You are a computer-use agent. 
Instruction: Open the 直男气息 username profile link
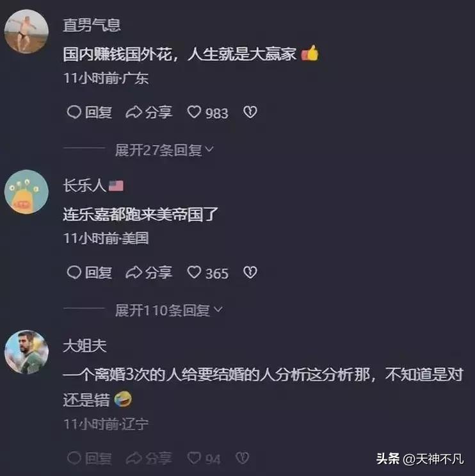click(x=92, y=25)
